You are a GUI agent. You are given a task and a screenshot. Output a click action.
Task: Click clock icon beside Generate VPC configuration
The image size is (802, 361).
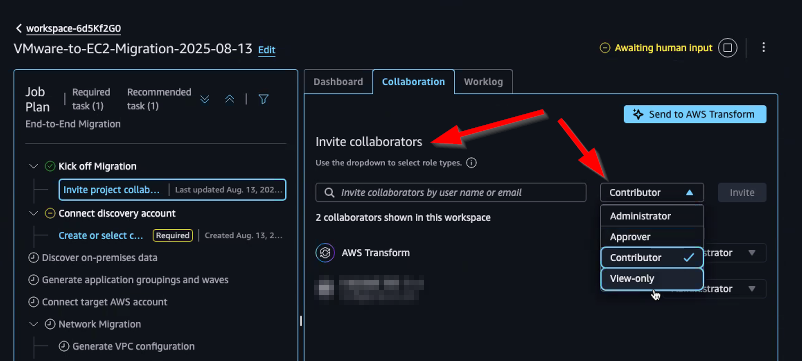(x=63, y=346)
